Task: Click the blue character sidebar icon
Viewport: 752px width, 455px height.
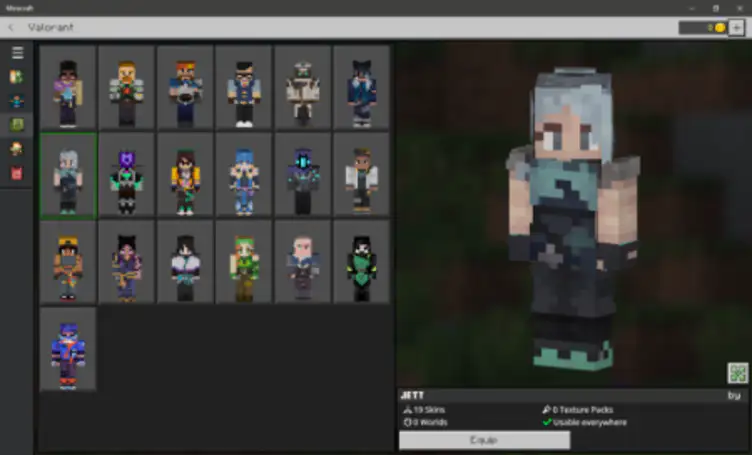Action: [16, 101]
